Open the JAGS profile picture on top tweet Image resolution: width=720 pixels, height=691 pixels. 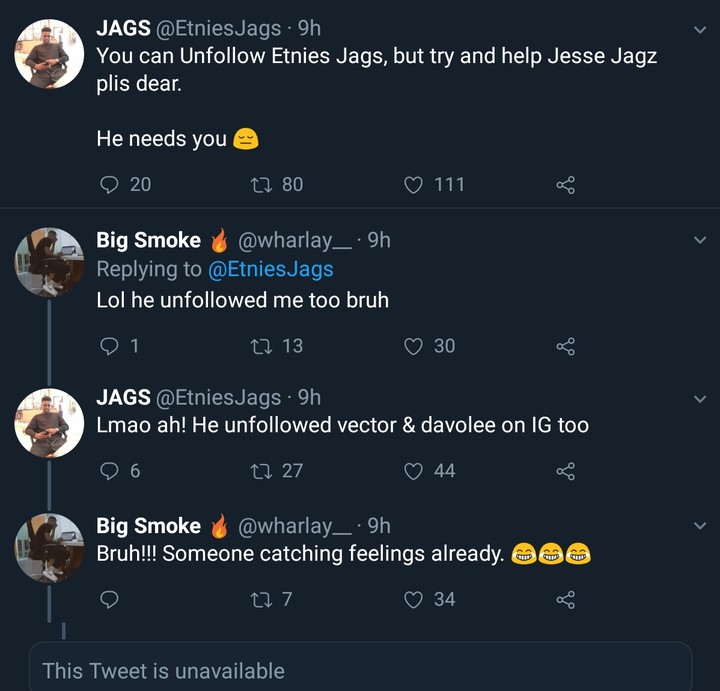[49, 52]
